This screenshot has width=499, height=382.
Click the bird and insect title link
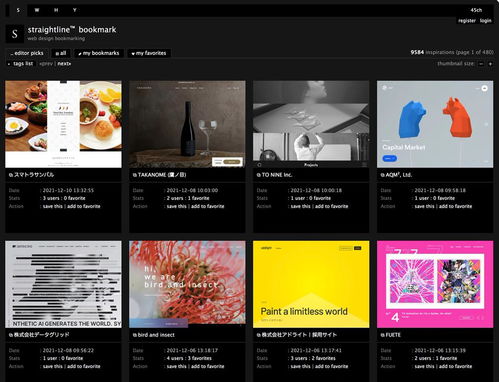[156, 335]
